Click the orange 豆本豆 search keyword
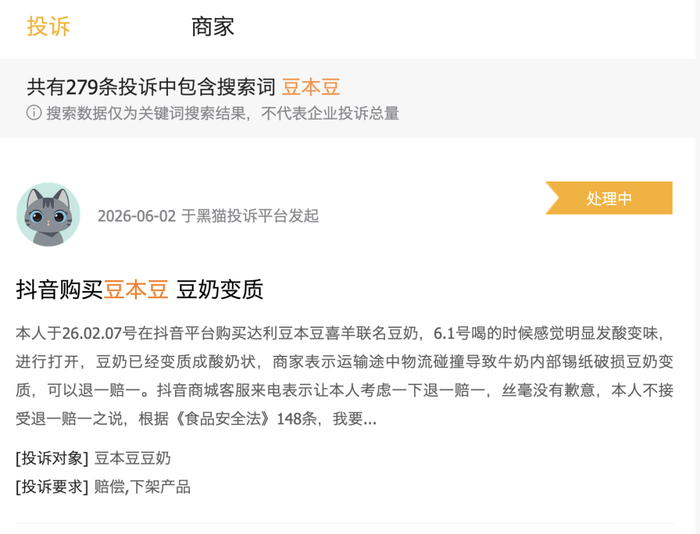The image size is (700, 534). [311, 87]
